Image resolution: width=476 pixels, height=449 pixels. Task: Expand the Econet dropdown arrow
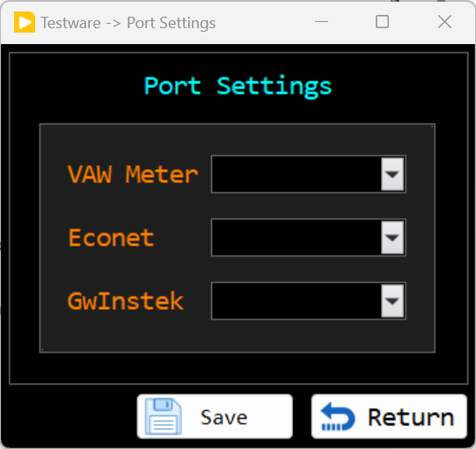coord(392,238)
